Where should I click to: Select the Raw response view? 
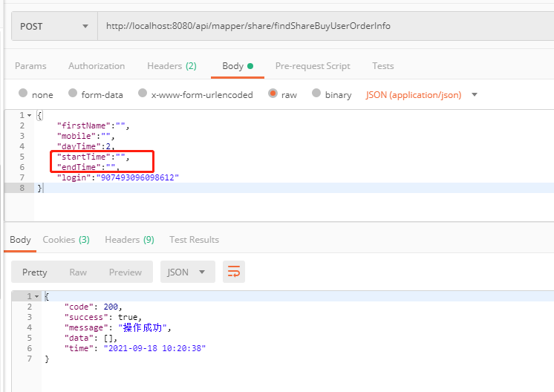[78, 272]
